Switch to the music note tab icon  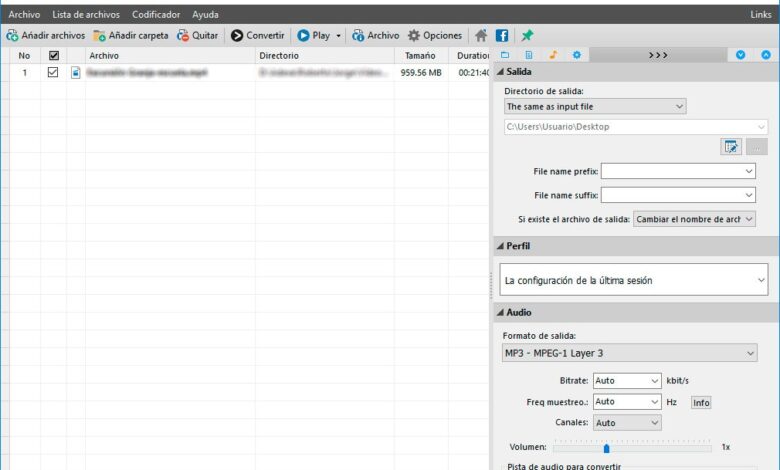(553, 55)
